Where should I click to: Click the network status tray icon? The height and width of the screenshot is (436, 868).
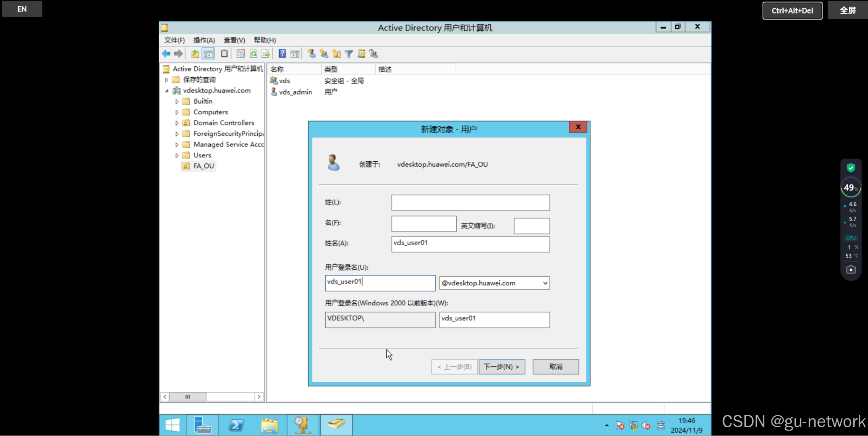[633, 425]
